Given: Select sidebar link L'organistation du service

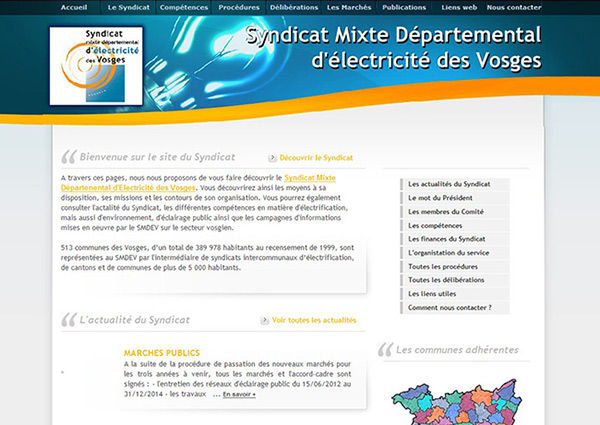Looking at the screenshot, I should tap(455, 252).
